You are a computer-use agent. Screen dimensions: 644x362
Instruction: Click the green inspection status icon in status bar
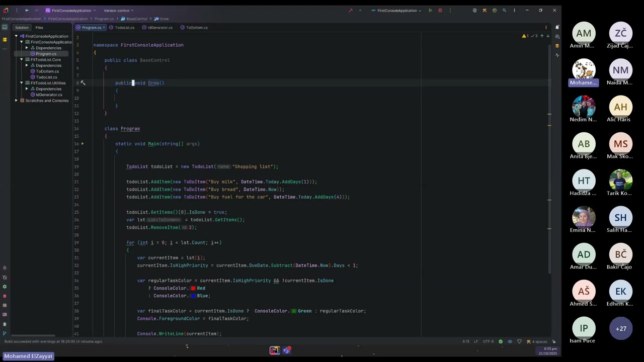[x=500, y=342]
